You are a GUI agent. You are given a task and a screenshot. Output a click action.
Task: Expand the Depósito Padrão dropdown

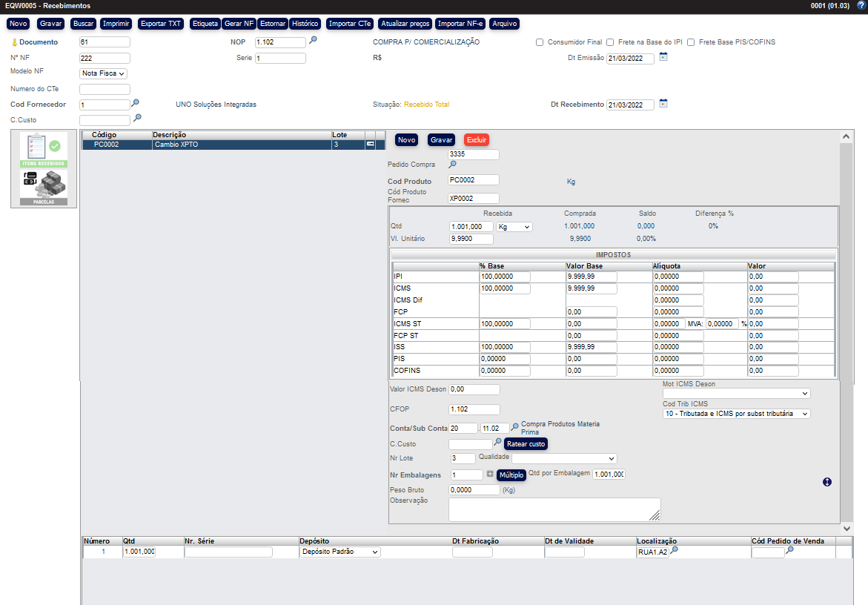[x=340, y=552]
